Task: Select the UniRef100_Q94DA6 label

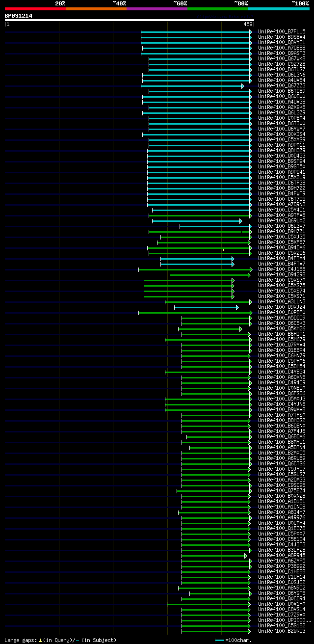Action: [x=282, y=247]
